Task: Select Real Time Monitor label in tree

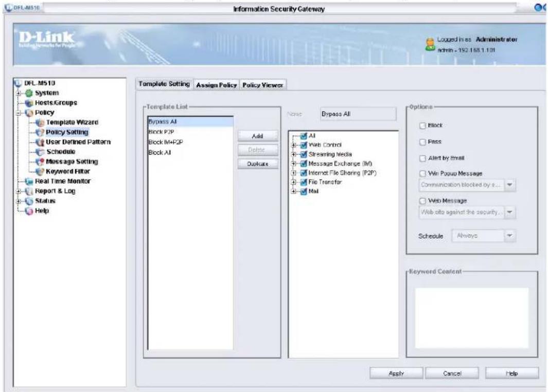Action: [63, 181]
